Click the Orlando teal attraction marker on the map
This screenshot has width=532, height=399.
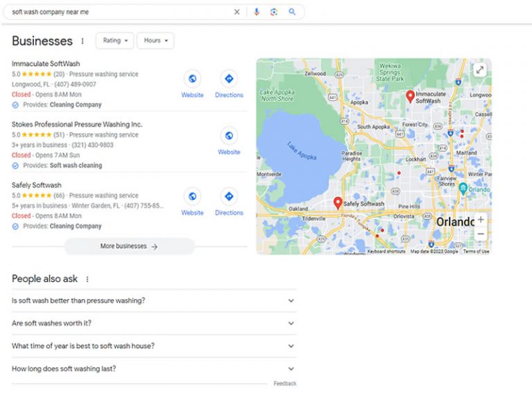pyautogui.click(x=463, y=188)
